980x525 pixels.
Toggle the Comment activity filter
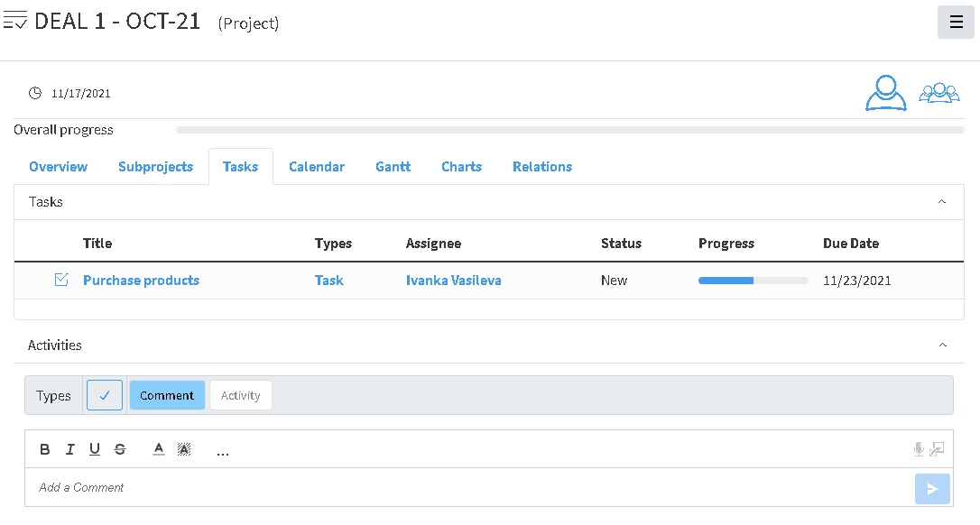tap(167, 395)
